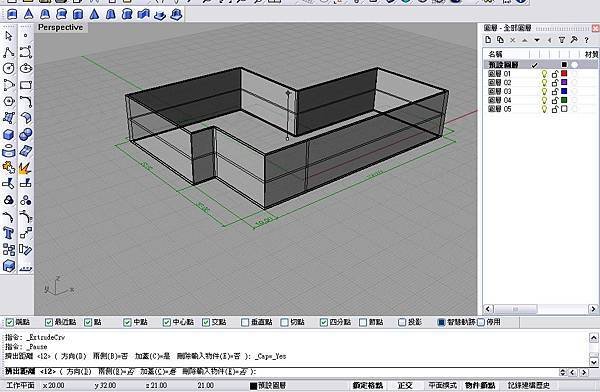Change the red color swatch of 圖層 01
The height and width of the screenshot is (392, 600).
click(564, 74)
